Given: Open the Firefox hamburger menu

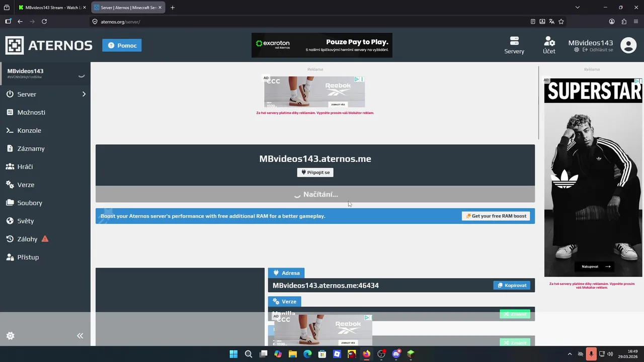Looking at the screenshot, I should tap(636, 22).
